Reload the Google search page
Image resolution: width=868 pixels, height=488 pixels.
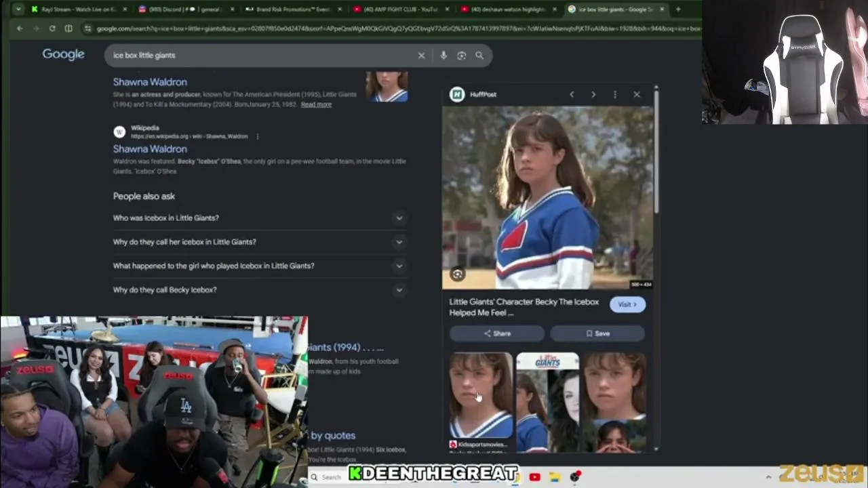point(52,28)
